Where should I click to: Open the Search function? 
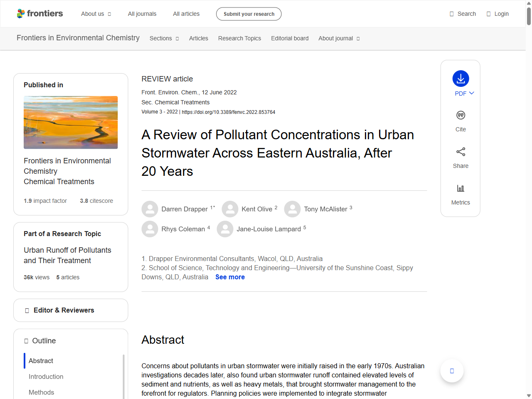462,13
